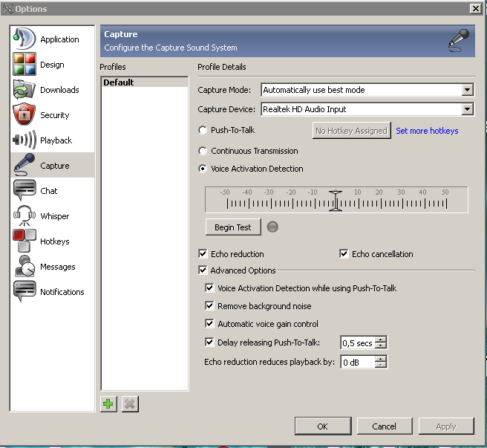Open the Capture Mode dropdown arrow

tap(467, 90)
